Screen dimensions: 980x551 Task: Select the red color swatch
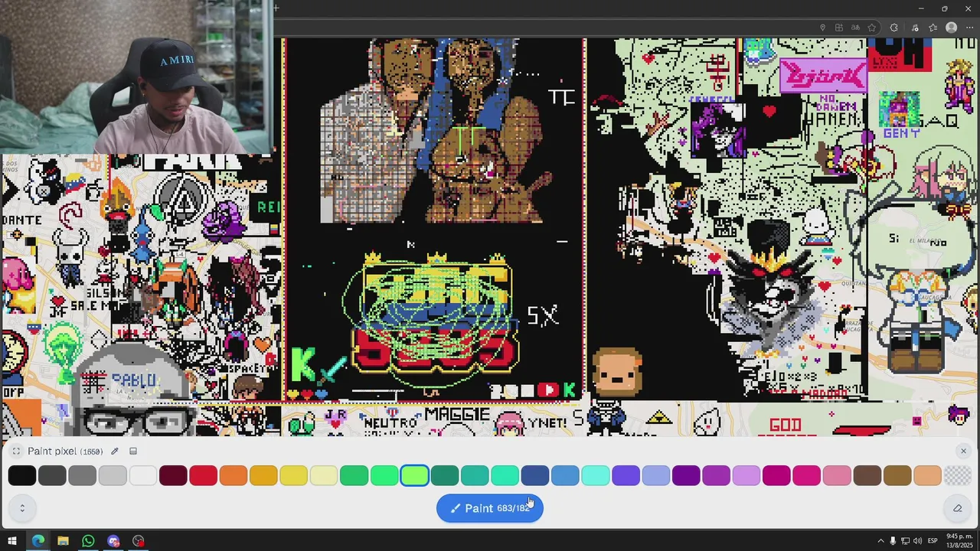[x=203, y=475]
